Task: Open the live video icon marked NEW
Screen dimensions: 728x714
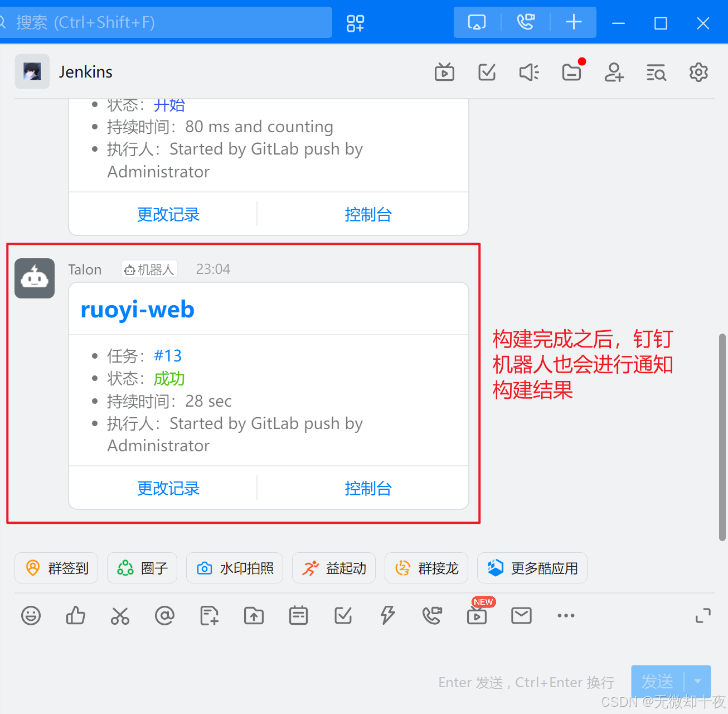Action: pos(477,615)
